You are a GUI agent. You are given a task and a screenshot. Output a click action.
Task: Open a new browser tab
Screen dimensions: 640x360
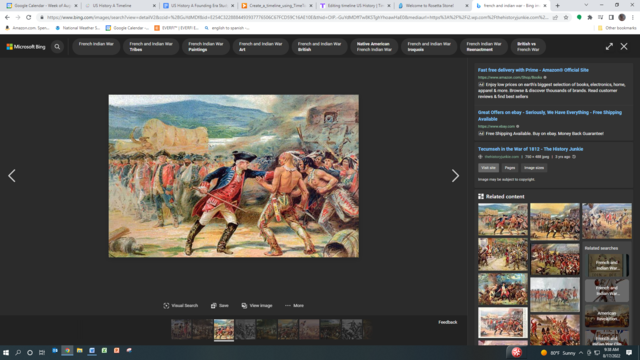tap(558, 6)
